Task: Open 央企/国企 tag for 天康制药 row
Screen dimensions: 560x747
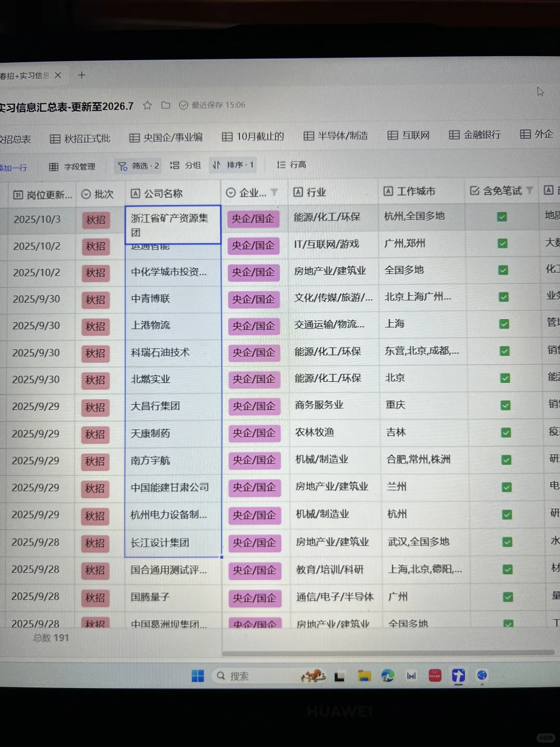Action: [x=254, y=433]
